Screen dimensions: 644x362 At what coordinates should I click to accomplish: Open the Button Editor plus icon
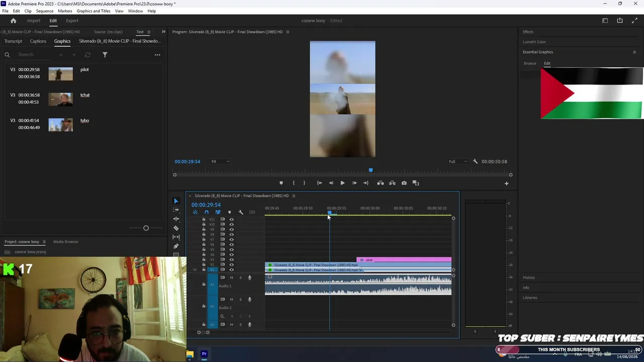pyautogui.click(x=507, y=184)
